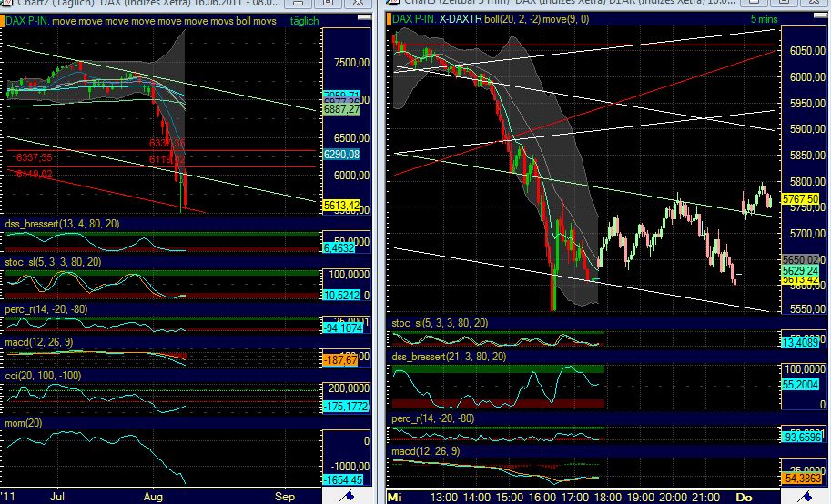Image resolution: width=831 pixels, height=504 pixels.
Task: Click the green 5629,24 price tag
Action: coord(800,271)
